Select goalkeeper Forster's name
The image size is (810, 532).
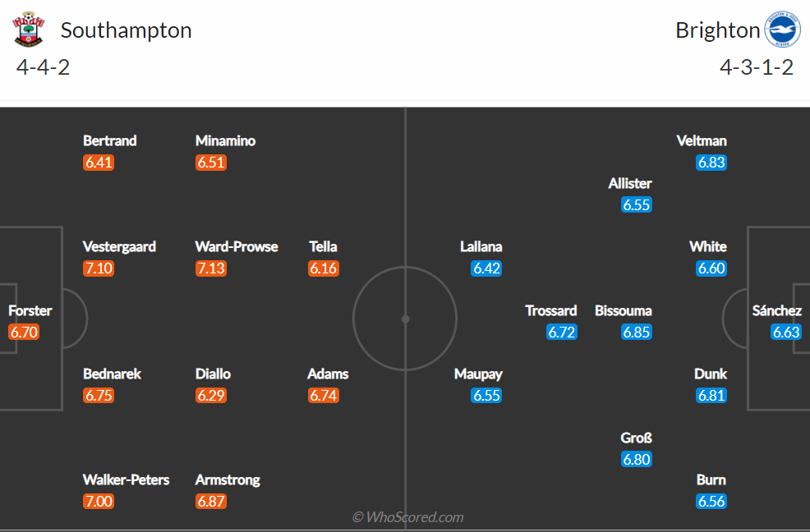click(30, 310)
